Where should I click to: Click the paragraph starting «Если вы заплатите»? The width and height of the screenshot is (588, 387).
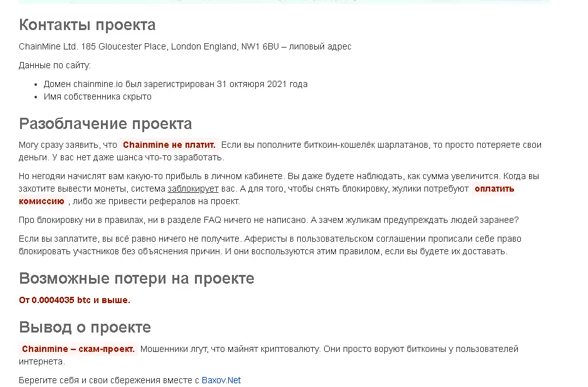[x=270, y=245]
